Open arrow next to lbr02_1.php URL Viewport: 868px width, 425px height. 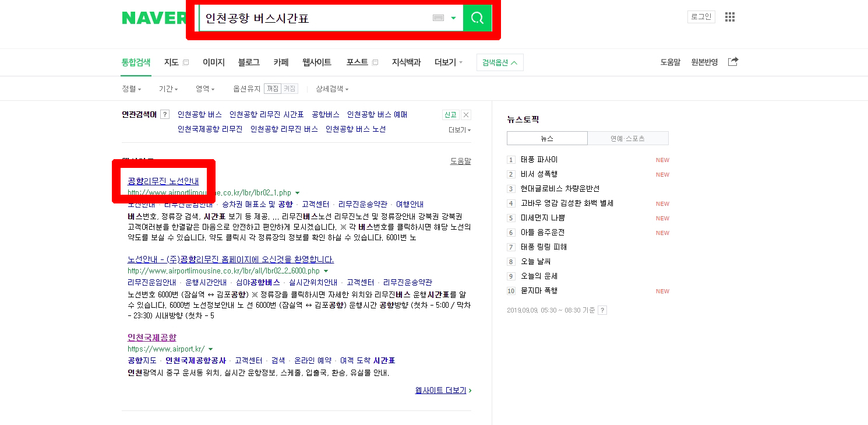click(297, 192)
